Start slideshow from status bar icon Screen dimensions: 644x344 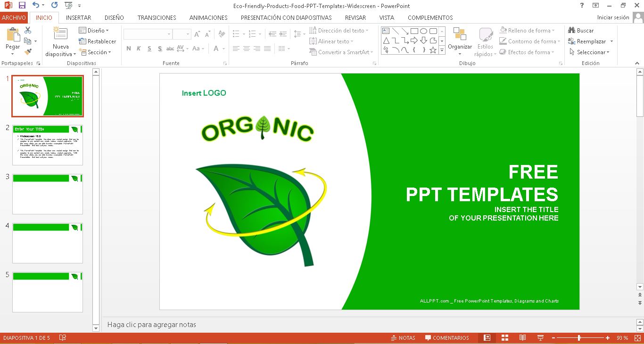(x=540, y=338)
